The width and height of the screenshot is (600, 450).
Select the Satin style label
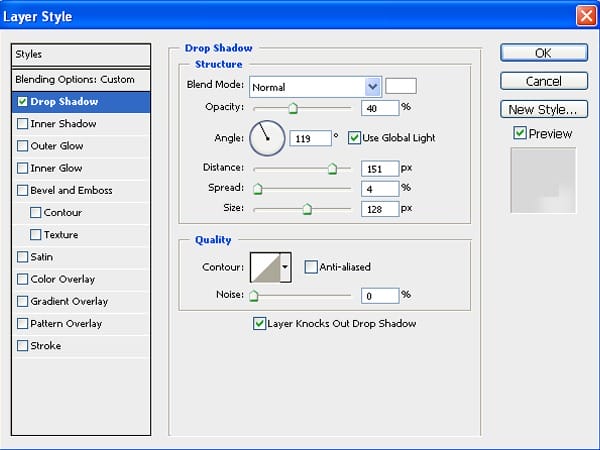(x=42, y=257)
